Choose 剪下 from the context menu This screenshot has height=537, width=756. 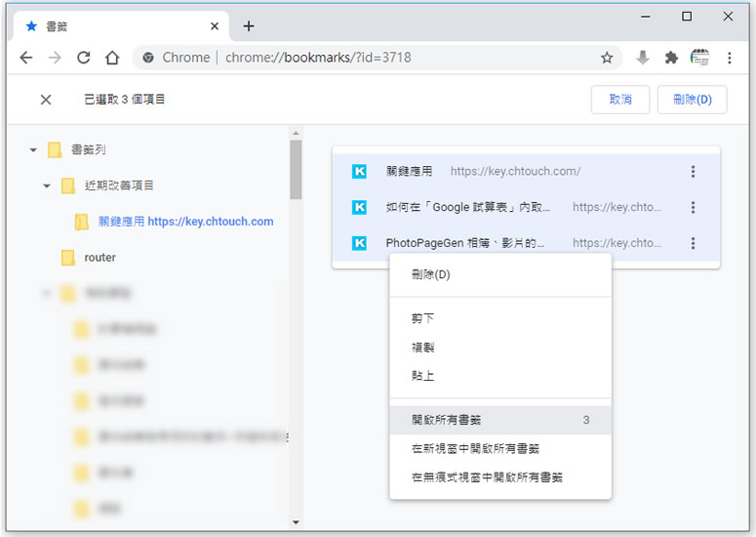tap(500, 318)
